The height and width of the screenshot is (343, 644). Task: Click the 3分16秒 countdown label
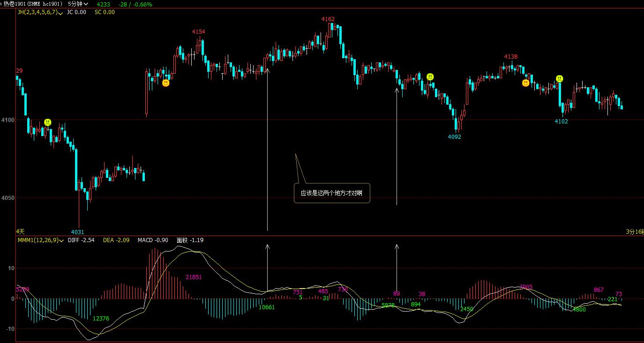click(635, 232)
